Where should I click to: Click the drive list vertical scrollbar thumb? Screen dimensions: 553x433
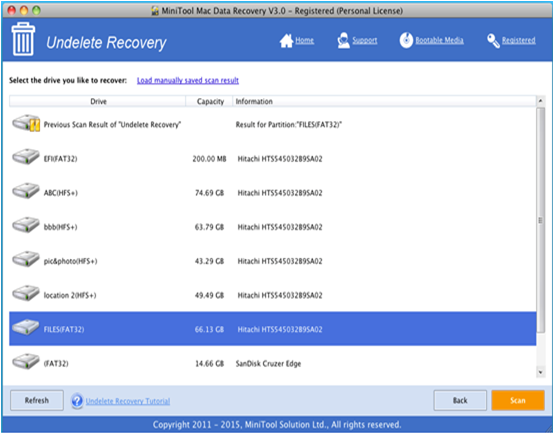point(540,220)
